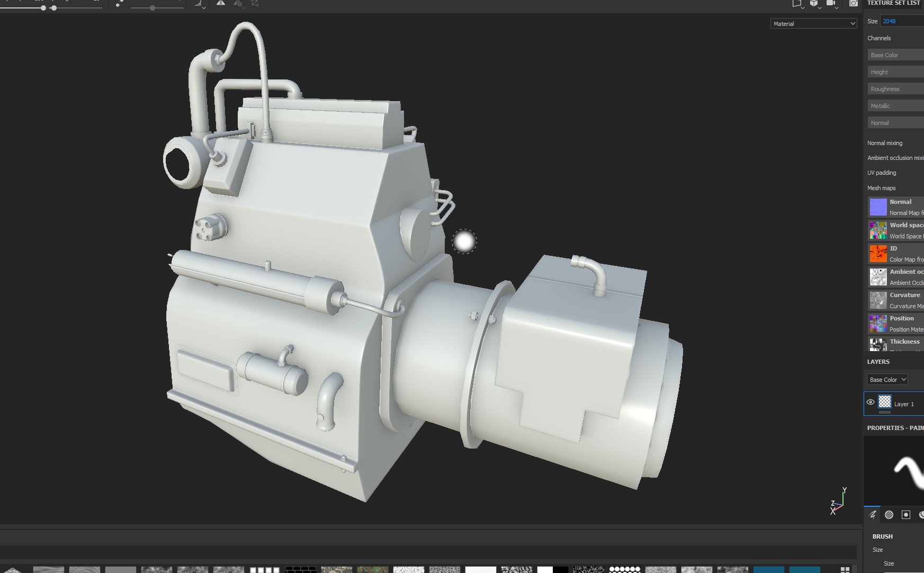Toggle Layer 1 visibility eye

870,402
